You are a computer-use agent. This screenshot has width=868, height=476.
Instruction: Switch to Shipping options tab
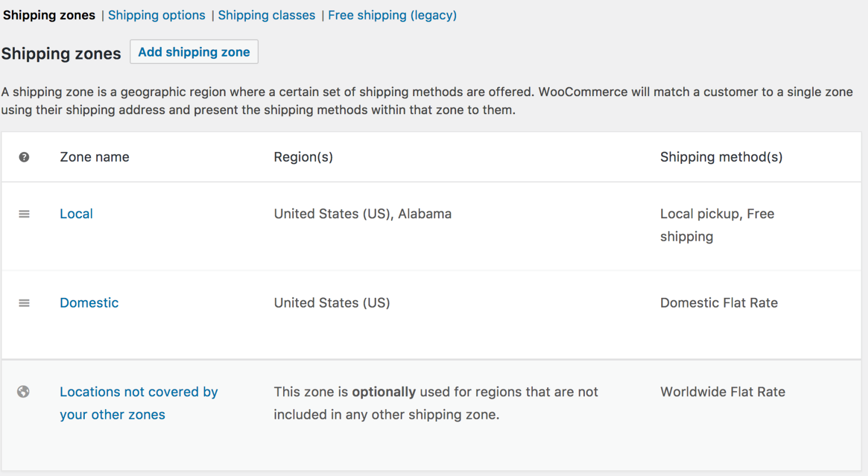157,15
